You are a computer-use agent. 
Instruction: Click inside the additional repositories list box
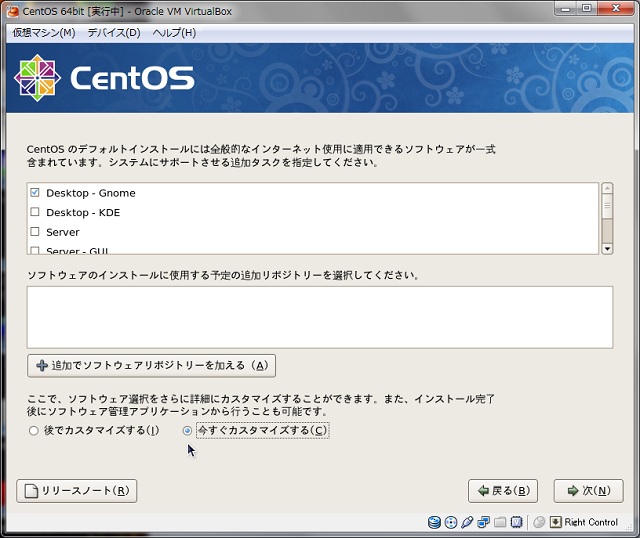tap(320, 317)
